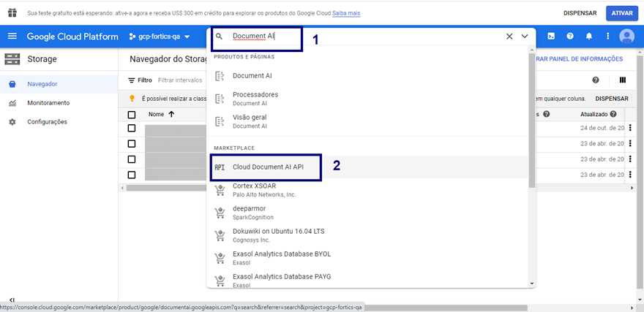Check the first bucket row checkbox
Viewport: 644px width, 312px height.
pos(132,129)
